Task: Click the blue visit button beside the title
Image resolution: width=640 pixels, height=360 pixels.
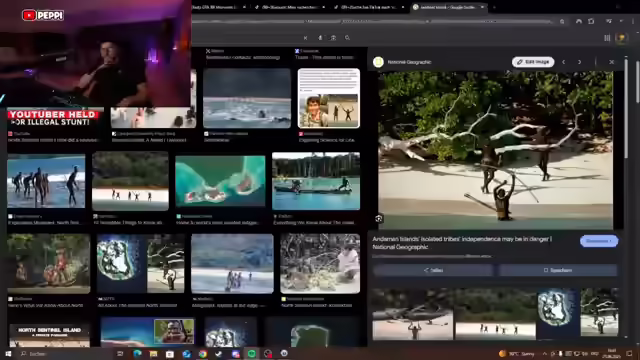Action: pos(599,241)
